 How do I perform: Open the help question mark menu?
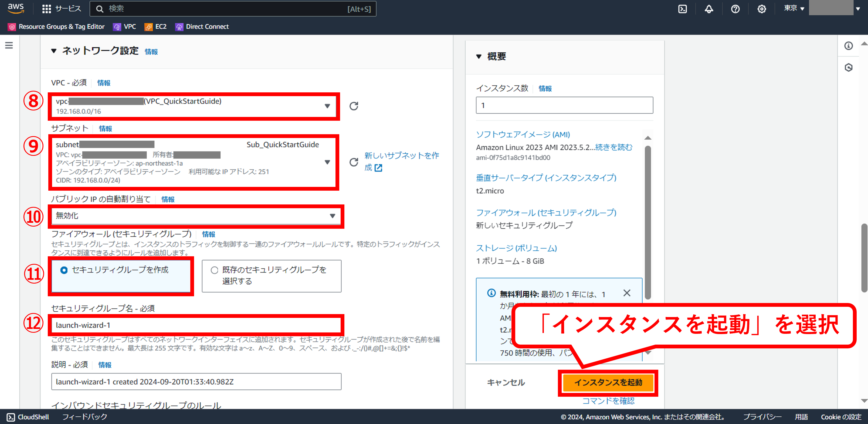pos(735,9)
